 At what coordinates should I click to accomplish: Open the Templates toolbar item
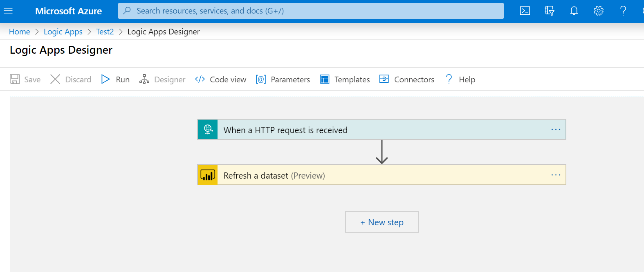[x=345, y=79]
